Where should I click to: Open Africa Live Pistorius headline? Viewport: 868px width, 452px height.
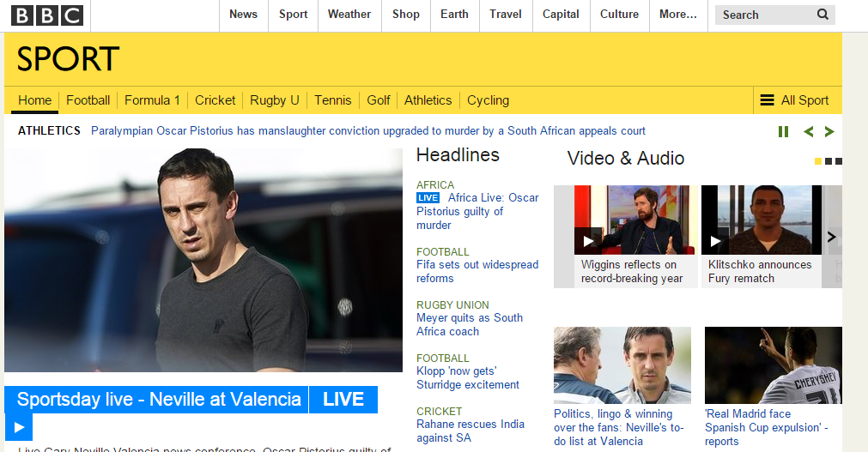click(x=477, y=211)
